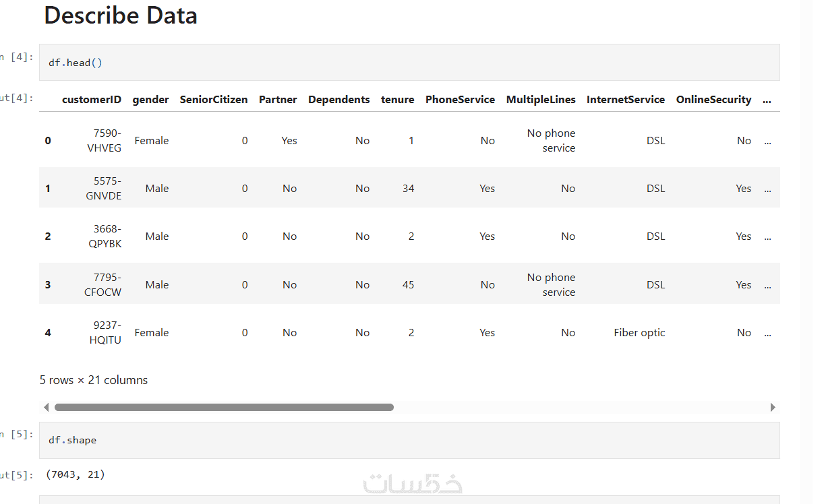Click the Describe Data heading
The width and height of the screenshot is (826, 504).
(x=121, y=15)
